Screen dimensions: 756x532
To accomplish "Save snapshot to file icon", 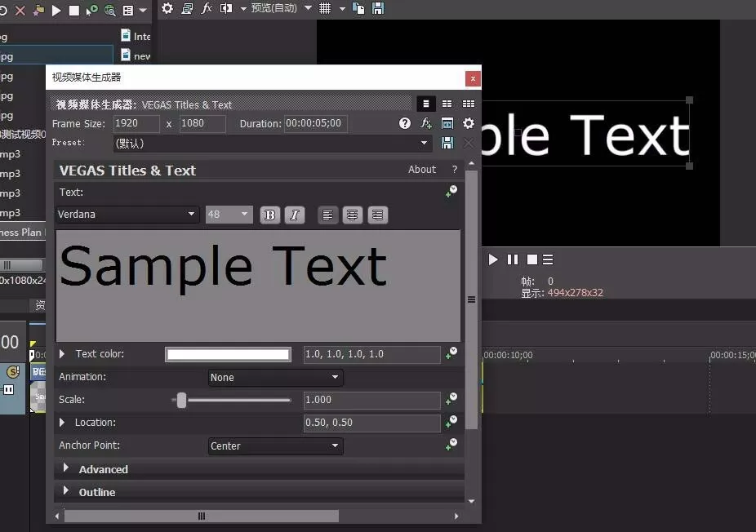I will (x=378, y=8).
